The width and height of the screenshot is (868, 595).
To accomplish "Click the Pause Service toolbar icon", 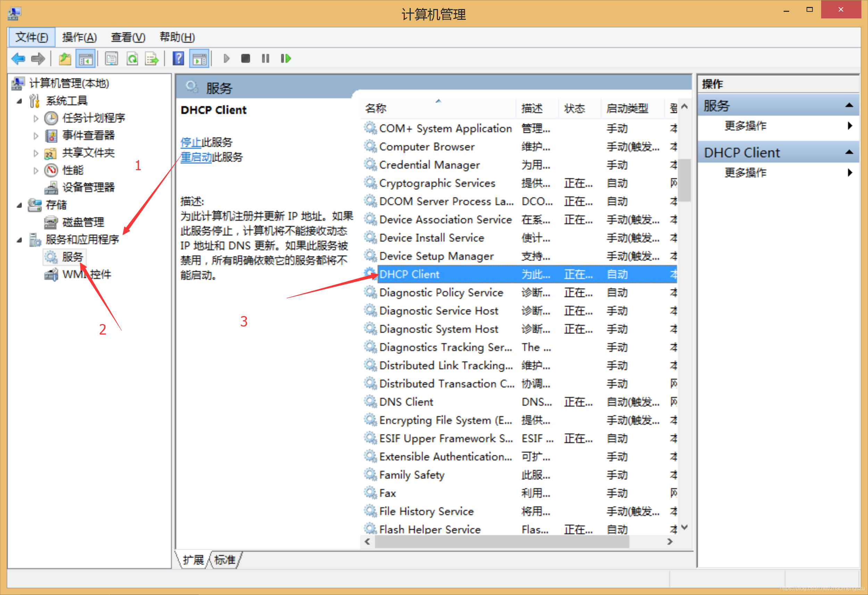I will [265, 59].
